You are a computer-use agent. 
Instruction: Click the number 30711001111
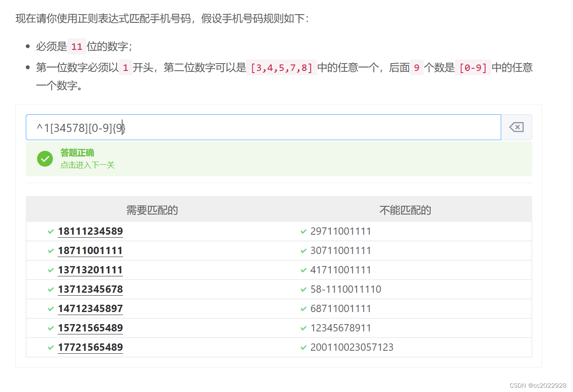[x=341, y=251]
